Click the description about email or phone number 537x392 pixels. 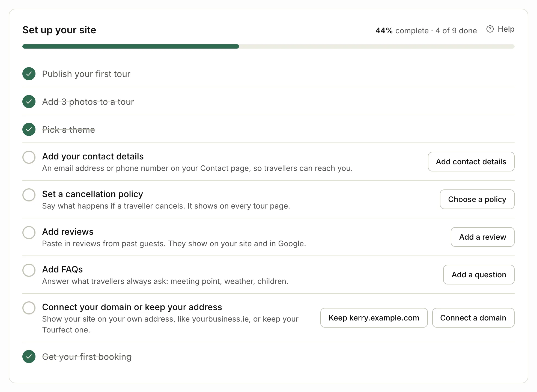tap(197, 168)
